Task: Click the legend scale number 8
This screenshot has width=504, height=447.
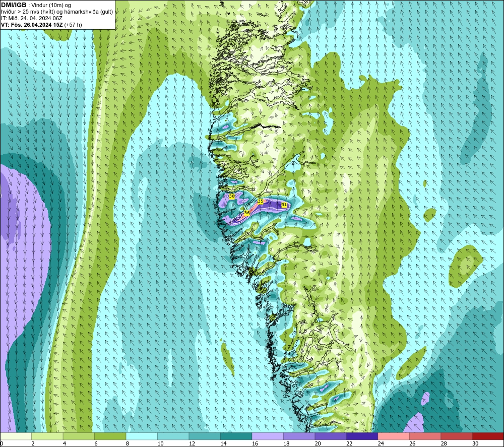Action: pyautogui.click(x=128, y=443)
